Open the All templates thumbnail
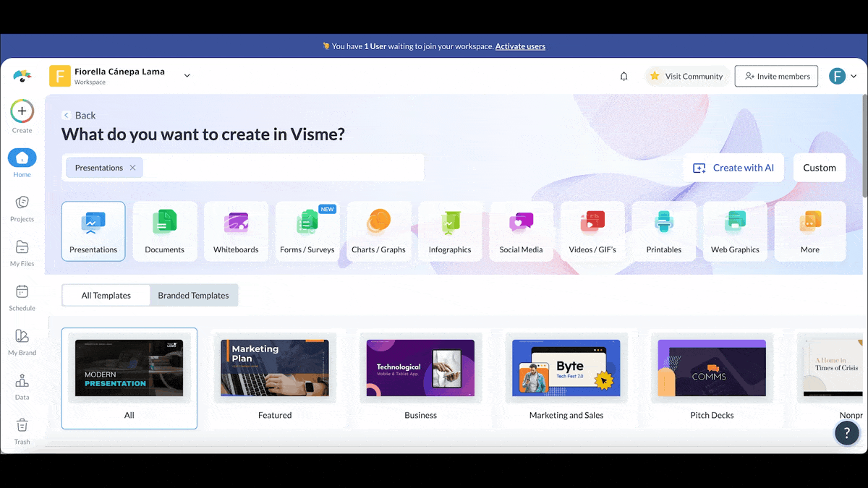The image size is (868, 488). pyautogui.click(x=129, y=378)
